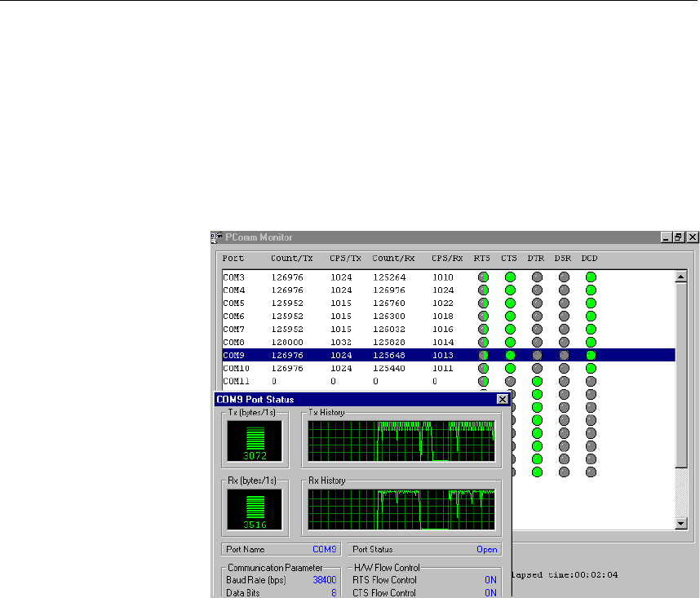Click the RTS column header

click(481, 259)
